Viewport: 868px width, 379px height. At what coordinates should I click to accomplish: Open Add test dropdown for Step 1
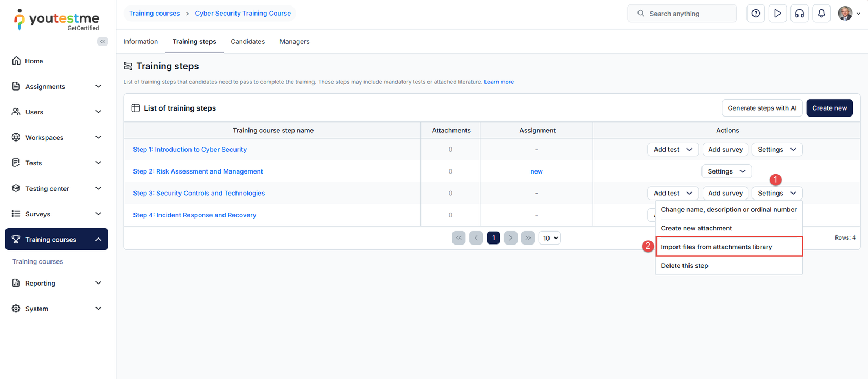click(673, 150)
